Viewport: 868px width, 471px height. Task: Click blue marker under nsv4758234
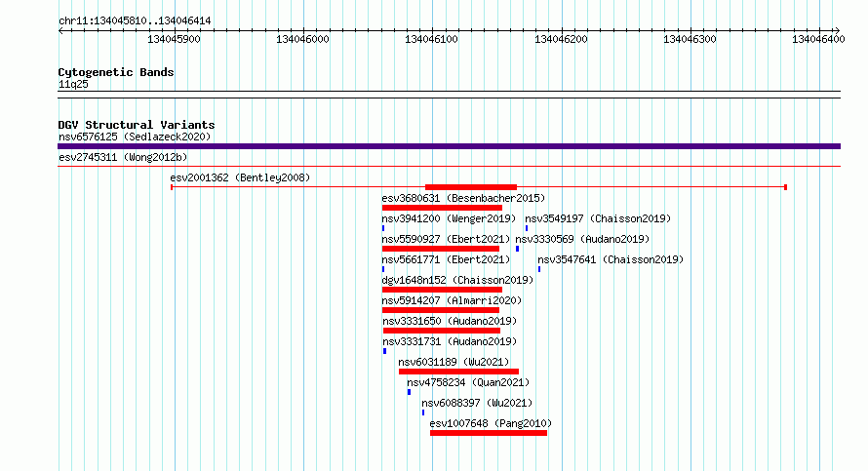click(409, 392)
